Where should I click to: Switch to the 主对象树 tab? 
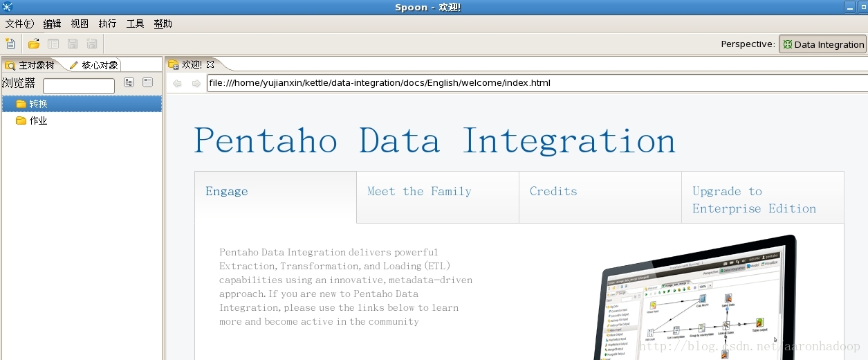(30, 65)
